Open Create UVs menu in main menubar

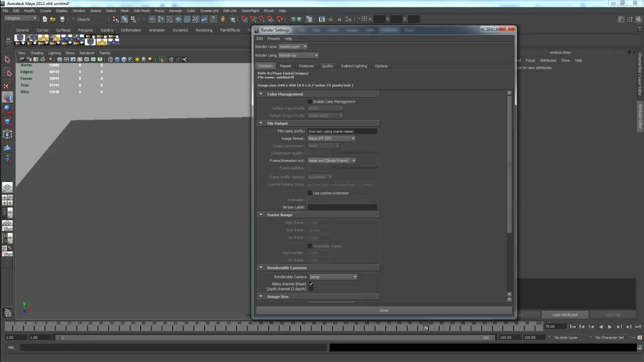tap(209, 11)
